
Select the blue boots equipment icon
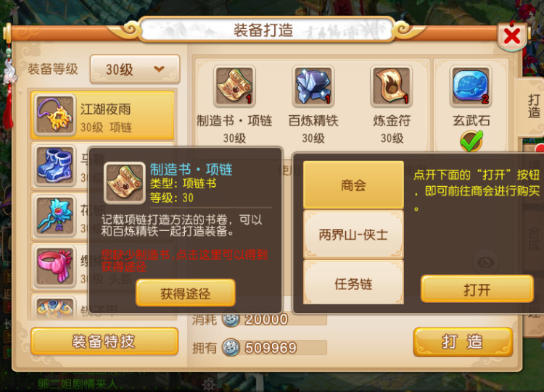click(x=55, y=166)
